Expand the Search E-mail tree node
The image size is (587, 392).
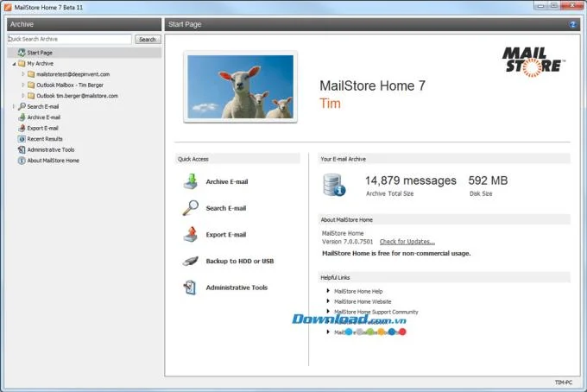pyautogui.click(x=14, y=107)
